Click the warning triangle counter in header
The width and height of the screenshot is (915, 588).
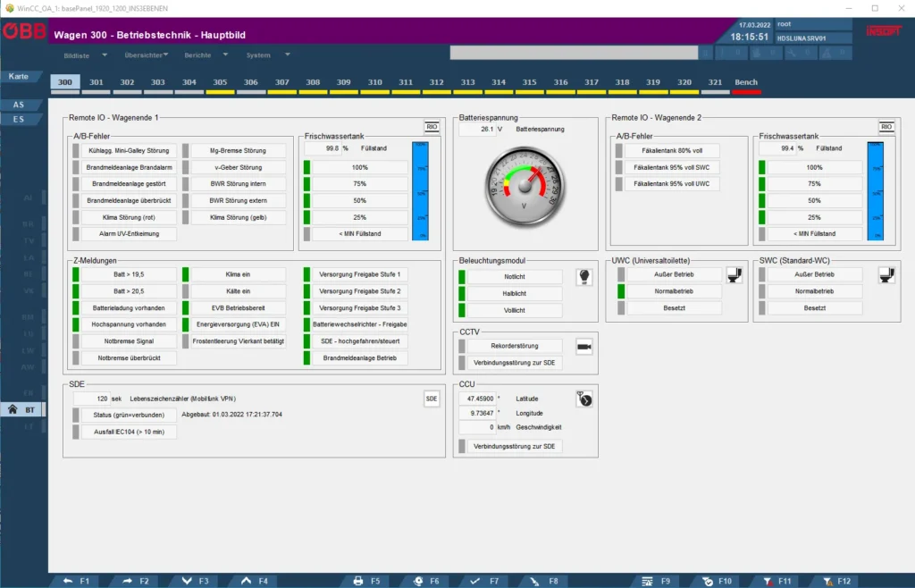point(834,53)
